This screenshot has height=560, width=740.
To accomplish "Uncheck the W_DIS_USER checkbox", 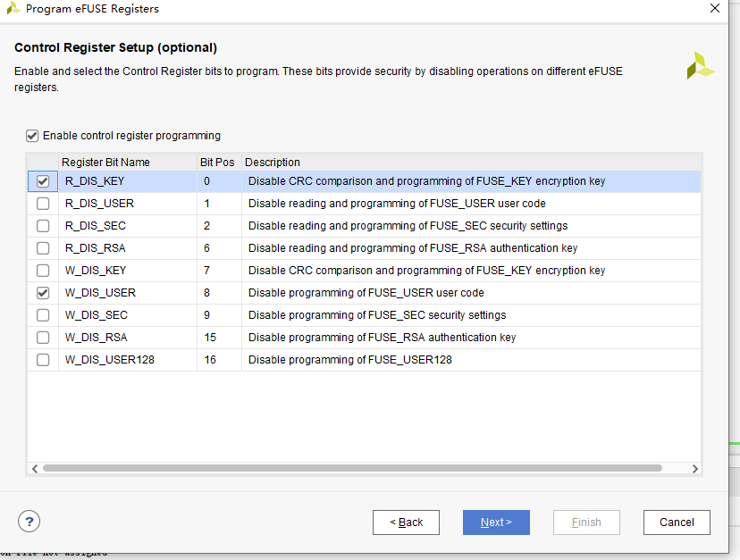I will coord(43,293).
